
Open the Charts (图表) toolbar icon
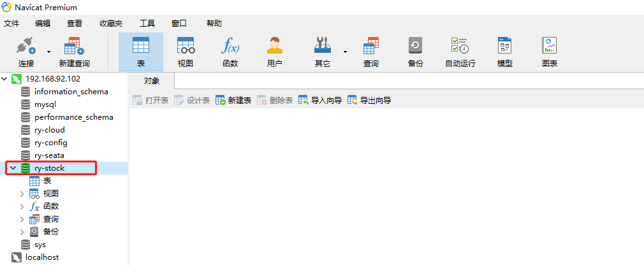click(550, 46)
